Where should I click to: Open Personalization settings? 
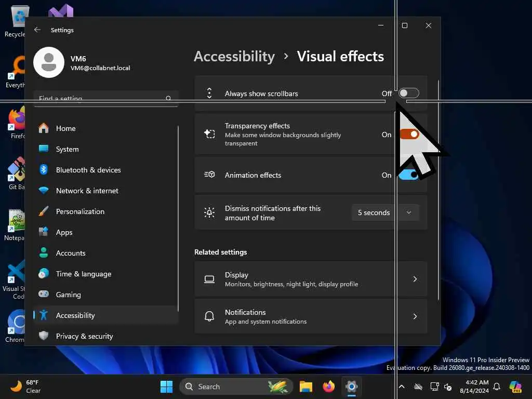106,211
